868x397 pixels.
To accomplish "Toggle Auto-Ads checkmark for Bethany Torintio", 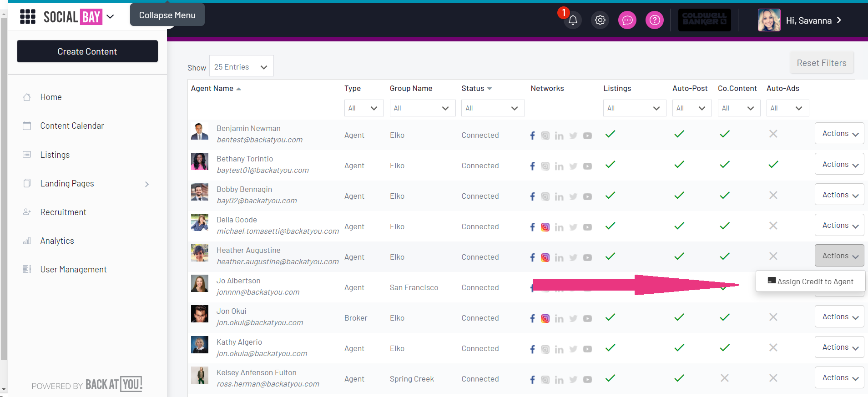I will coord(773,165).
